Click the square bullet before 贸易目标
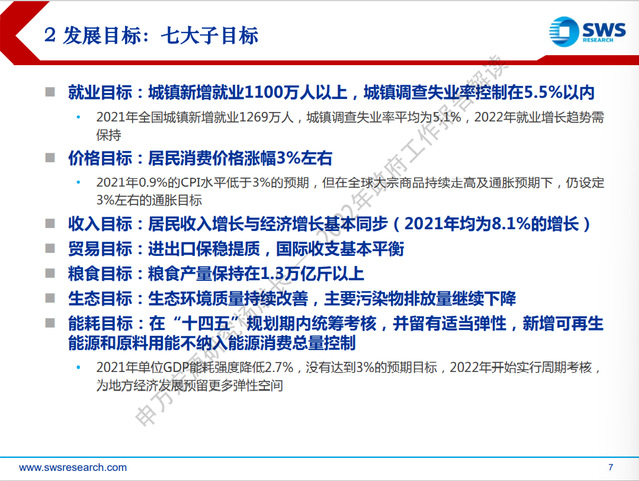The width and height of the screenshot is (639, 481). pos(49,246)
